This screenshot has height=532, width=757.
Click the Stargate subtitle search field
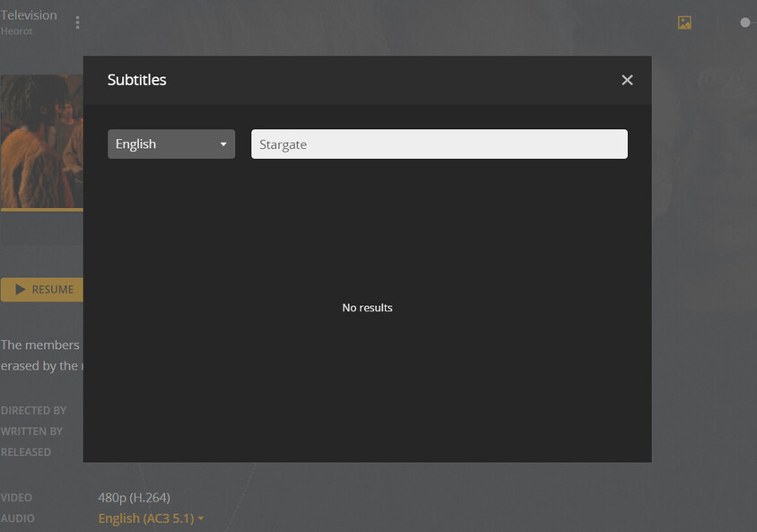pos(439,144)
